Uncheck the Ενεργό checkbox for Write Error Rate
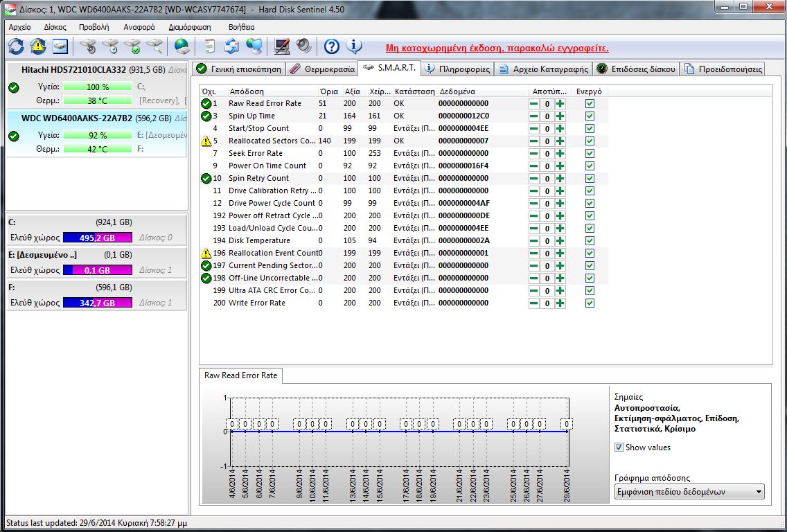The height and width of the screenshot is (532, 787). (590, 303)
